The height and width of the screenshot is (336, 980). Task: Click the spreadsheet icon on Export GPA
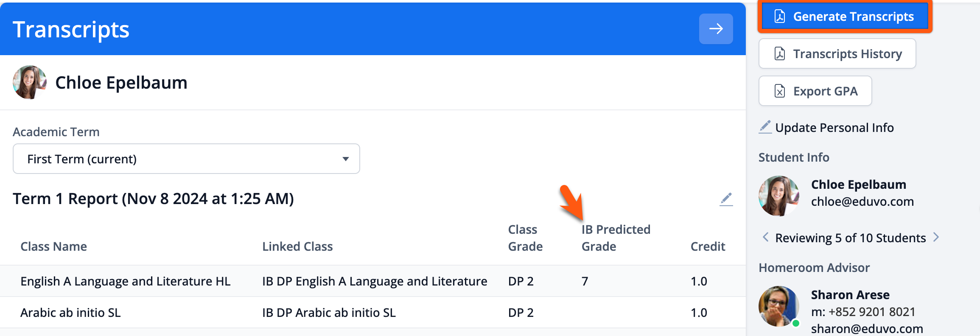click(x=780, y=91)
